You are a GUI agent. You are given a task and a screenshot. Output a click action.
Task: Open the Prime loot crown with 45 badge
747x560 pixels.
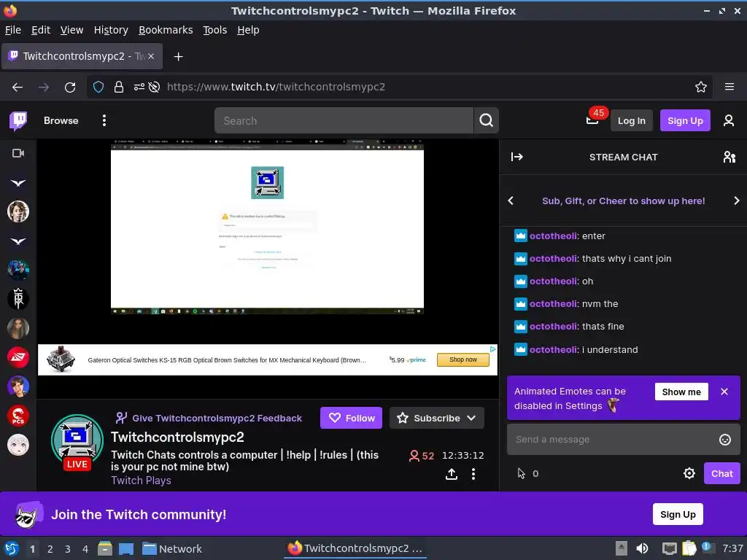click(592, 120)
